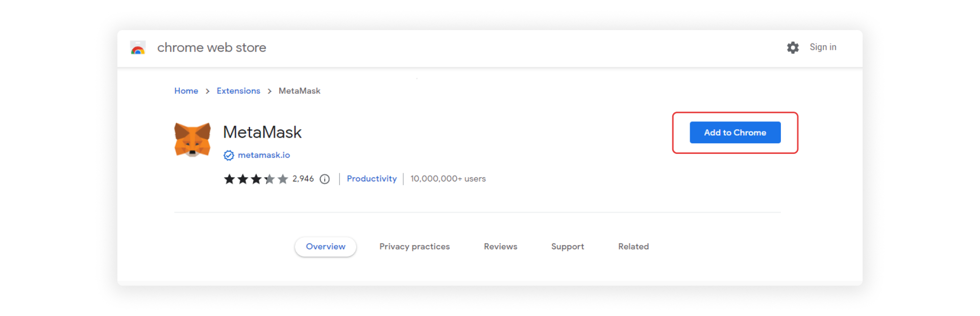Switch to the Privacy practices tab
Screen dimensions: 980x316
tap(414, 247)
